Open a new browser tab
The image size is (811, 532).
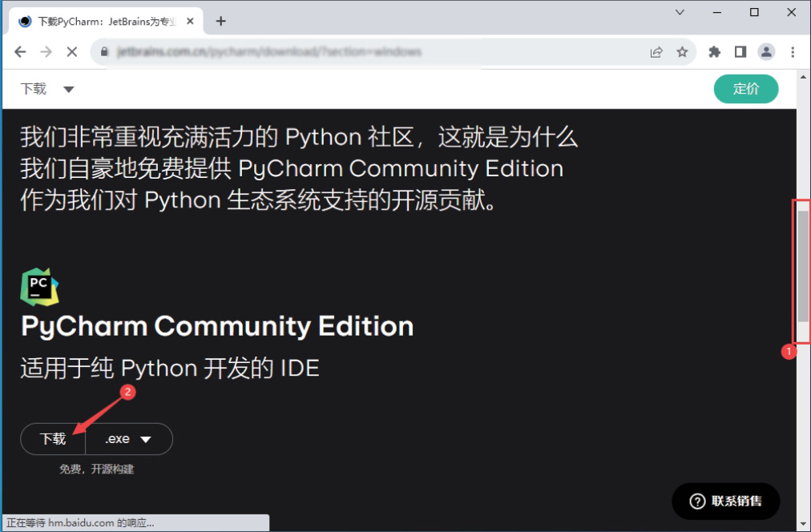coord(221,21)
